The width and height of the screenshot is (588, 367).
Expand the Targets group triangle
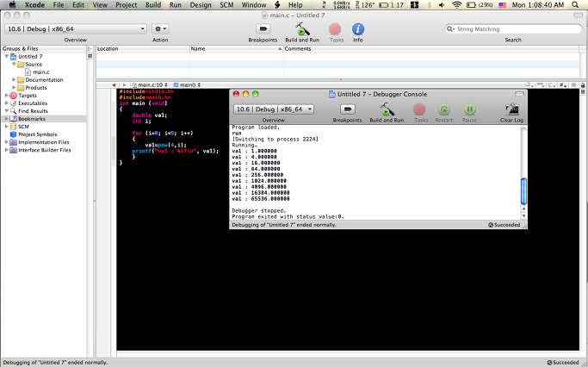tap(6, 96)
